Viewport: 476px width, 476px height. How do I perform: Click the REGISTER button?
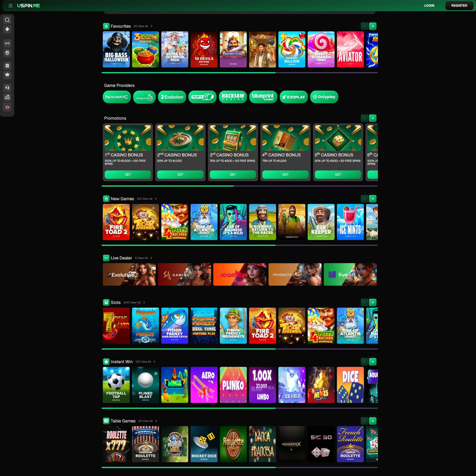[x=459, y=5]
